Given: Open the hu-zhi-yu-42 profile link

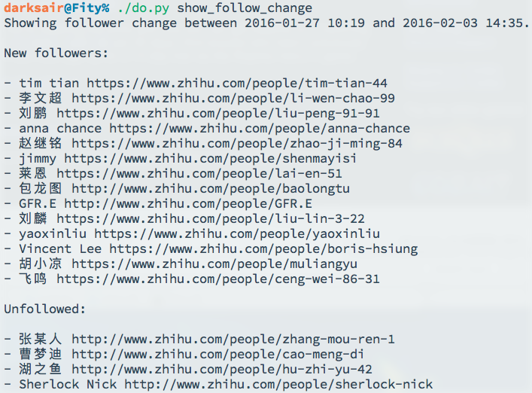Looking at the screenshot, I should pyautogui.click(x=222, y=369).
